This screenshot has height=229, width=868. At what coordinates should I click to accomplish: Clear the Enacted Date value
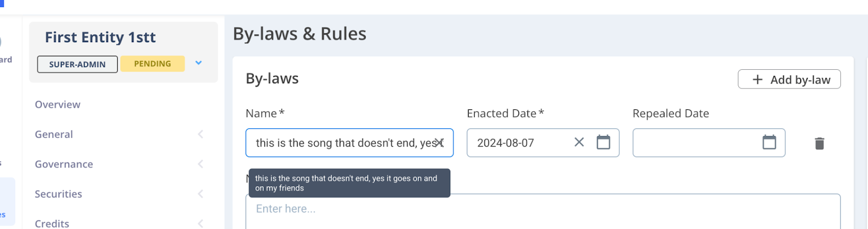[579, 142]
